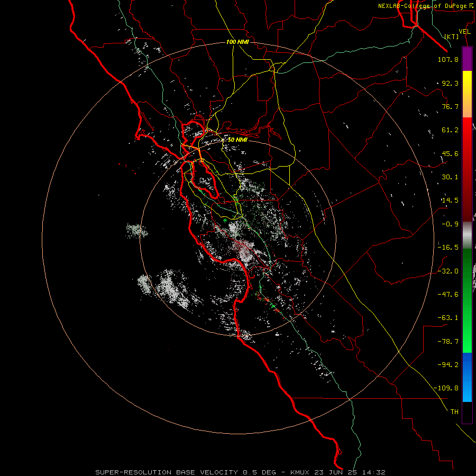Pick the purple segment of the velocity color bar
The width and height of the screenshot is (476, 476).
(467, 59)
